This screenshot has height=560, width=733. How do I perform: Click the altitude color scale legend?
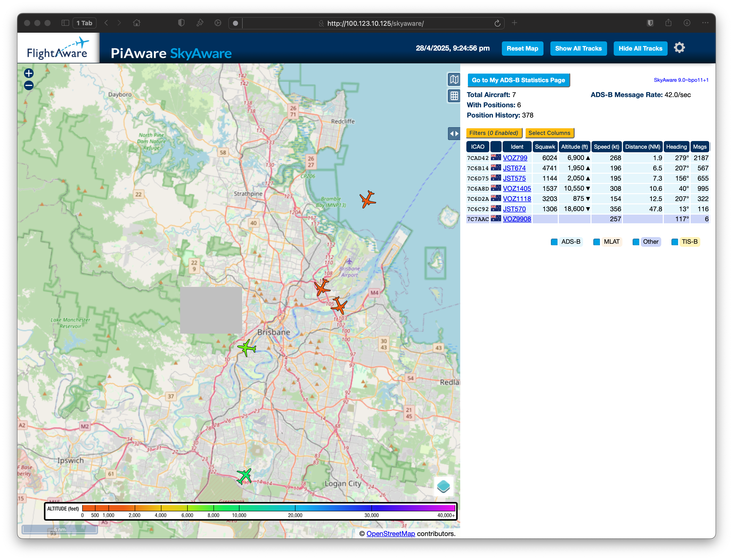tap(251, 511)
